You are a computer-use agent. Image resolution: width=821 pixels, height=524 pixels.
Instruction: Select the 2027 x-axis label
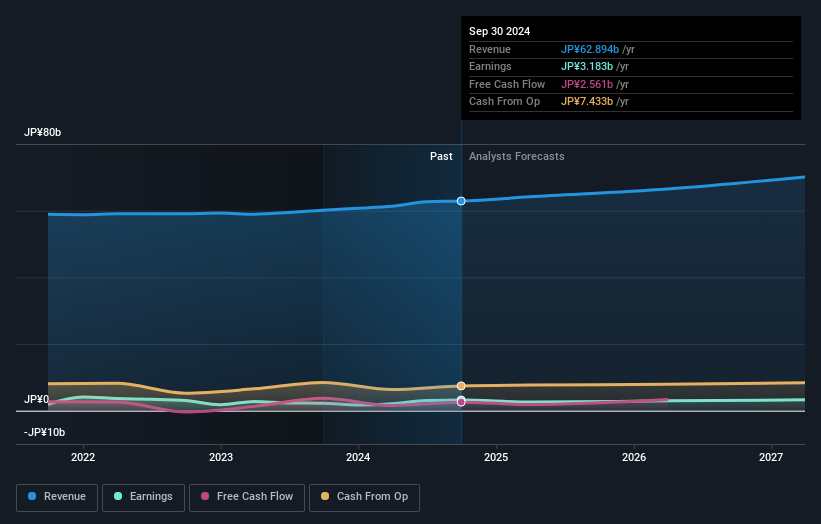click(x=771, y=457)
